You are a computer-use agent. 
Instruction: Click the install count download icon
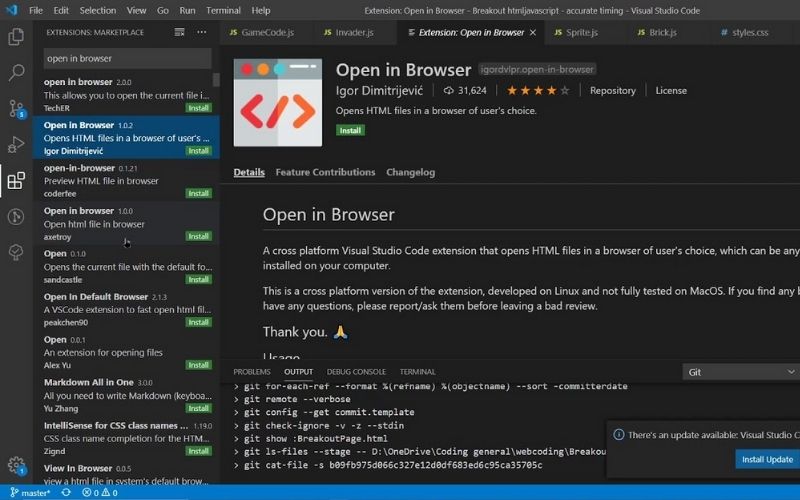coord(448,91)
